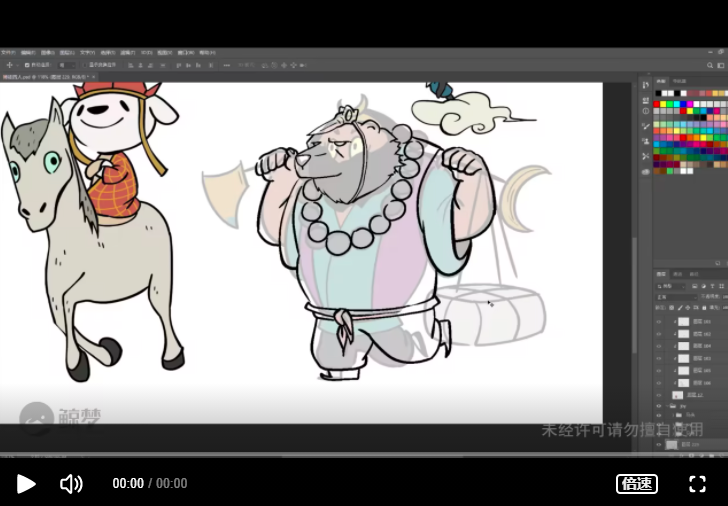Viewport: 728px width, 506px height.
Task: Hide layer 图层 181 via eye icon
Action: click(658, 322)
